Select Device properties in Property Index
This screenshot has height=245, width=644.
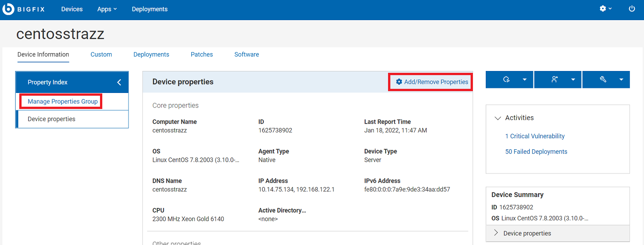(x=51, y=119)
